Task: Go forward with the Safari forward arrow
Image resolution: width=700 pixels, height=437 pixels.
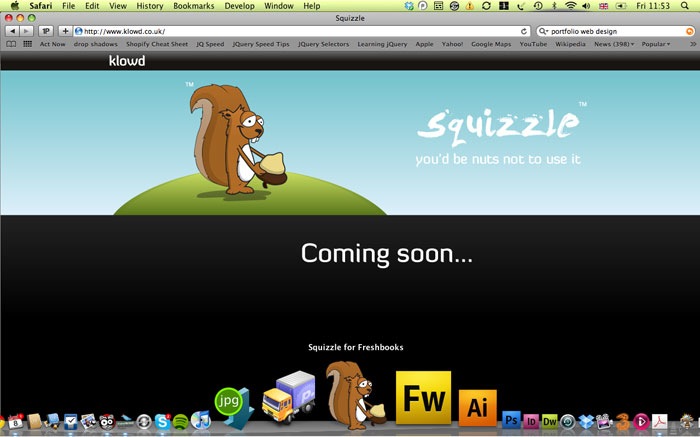Action: tap(26, 31)
